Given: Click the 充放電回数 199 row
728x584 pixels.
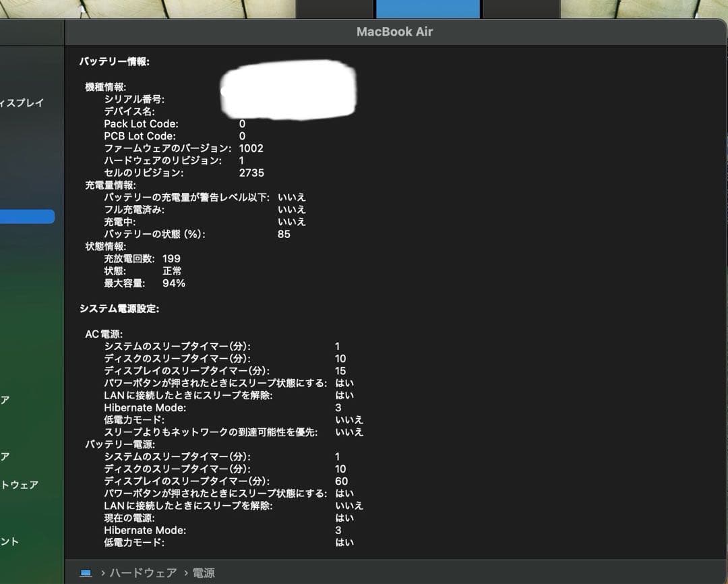Looking at the screenshot, I should 138,258.
